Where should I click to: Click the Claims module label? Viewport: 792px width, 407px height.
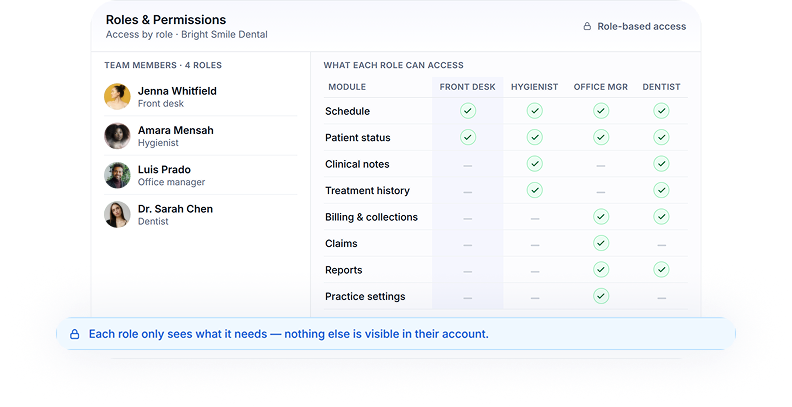coord(341,243)
